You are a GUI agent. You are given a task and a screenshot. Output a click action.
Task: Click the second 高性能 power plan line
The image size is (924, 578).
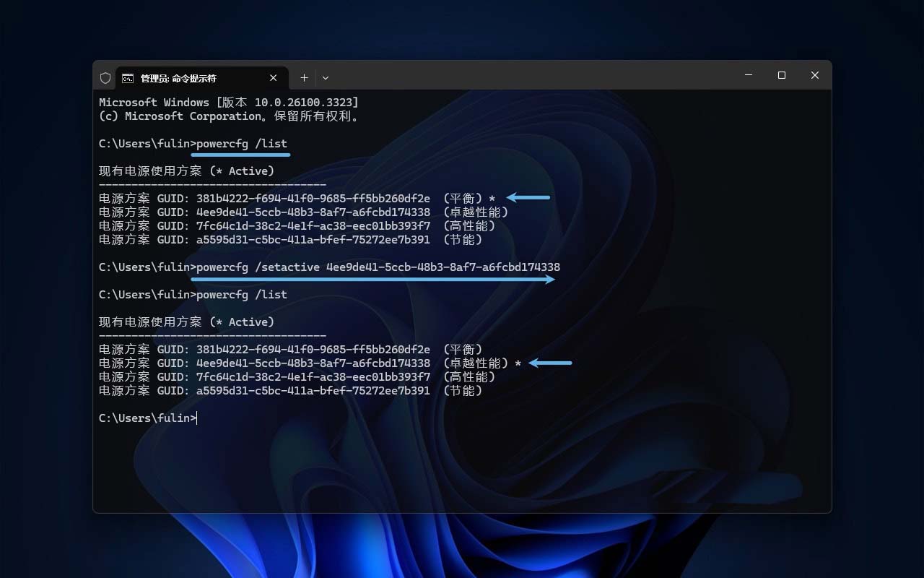(297, 377)
